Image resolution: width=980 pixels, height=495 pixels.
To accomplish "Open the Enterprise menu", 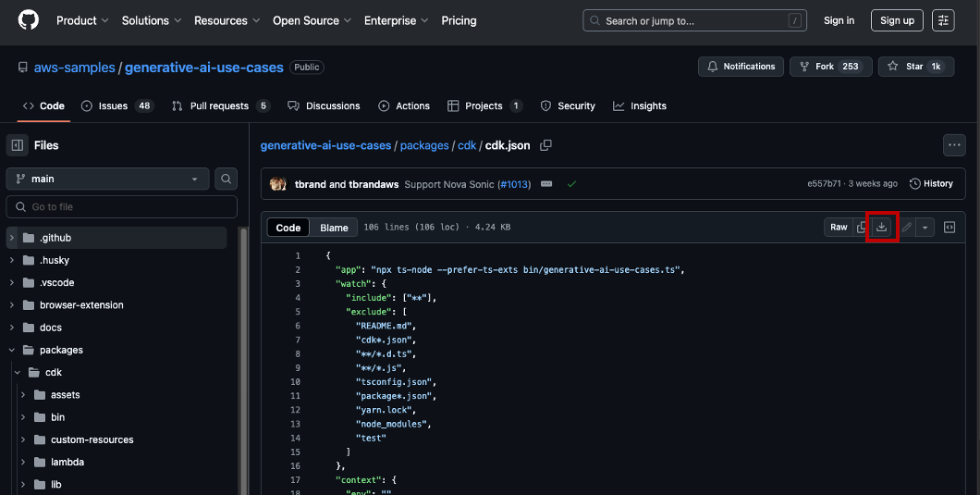I will click(397, 20).
